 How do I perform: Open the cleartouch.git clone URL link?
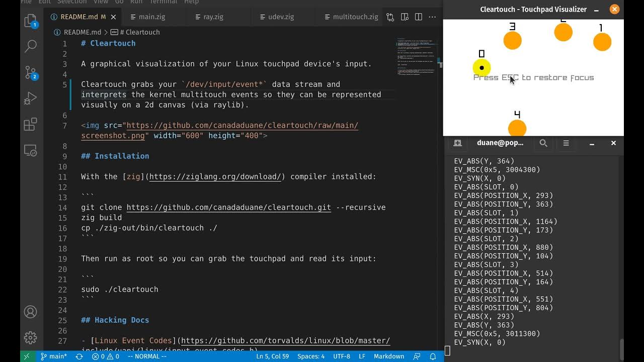tap(228, 207)
